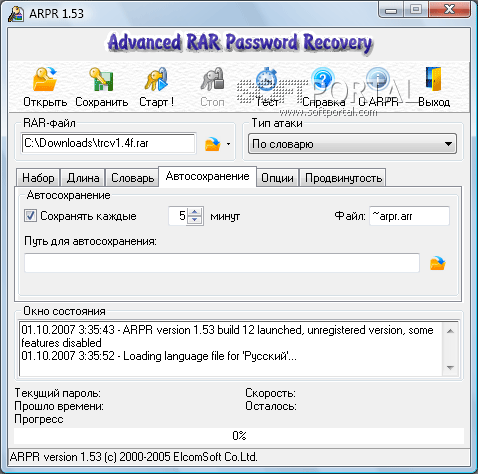The height and width of the screenshot is (474, 478).
Task: Switch to the Опции tab
Action: (277, 178)
